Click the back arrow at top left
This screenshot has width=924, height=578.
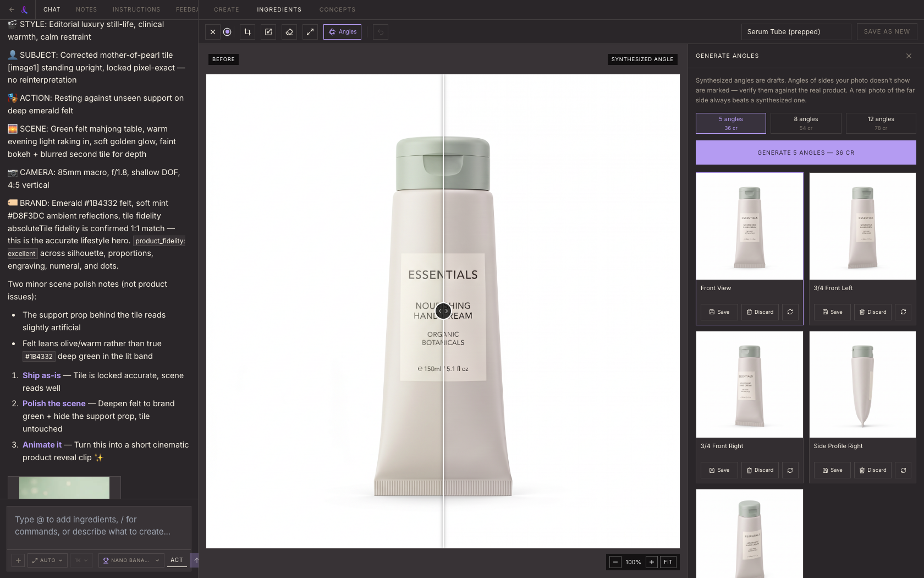pos(12,9)
